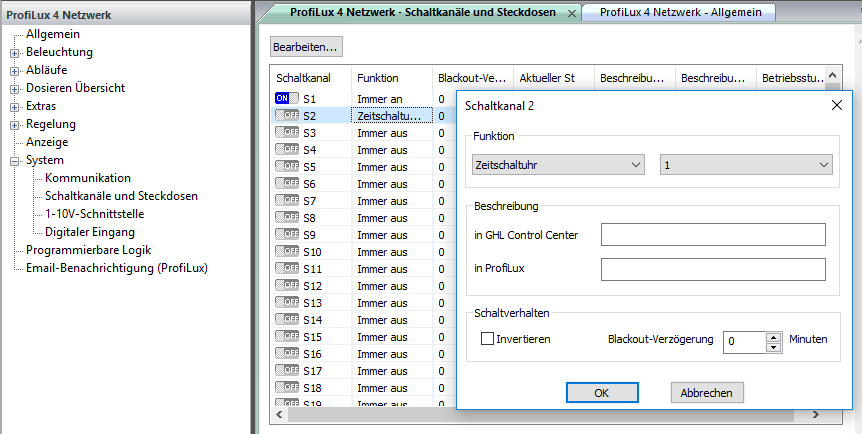Confirm the dialog with OK
862x434 pixels.
point(602,393)
